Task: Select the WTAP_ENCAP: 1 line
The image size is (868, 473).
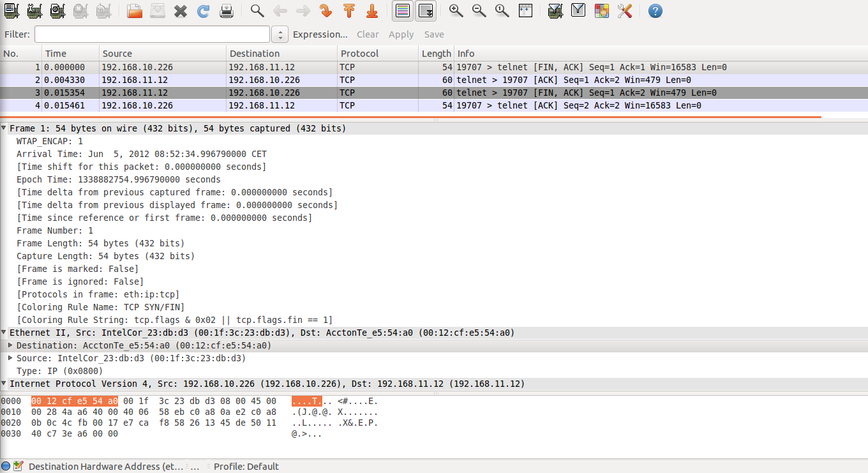Action: click(50, 141)
